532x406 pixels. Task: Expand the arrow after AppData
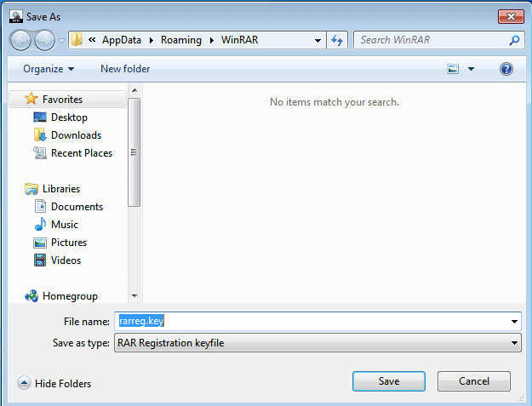click(x=152, y=40)
